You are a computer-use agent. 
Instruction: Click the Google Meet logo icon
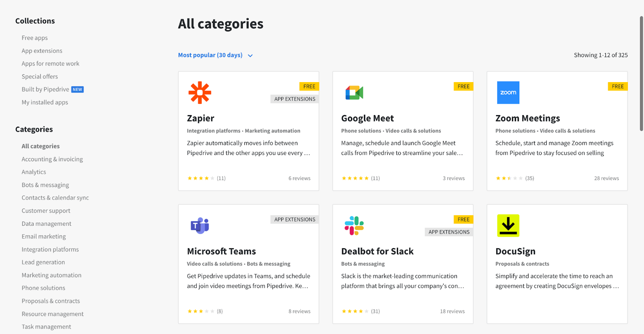pyautogui.click(x=354, y=93)
